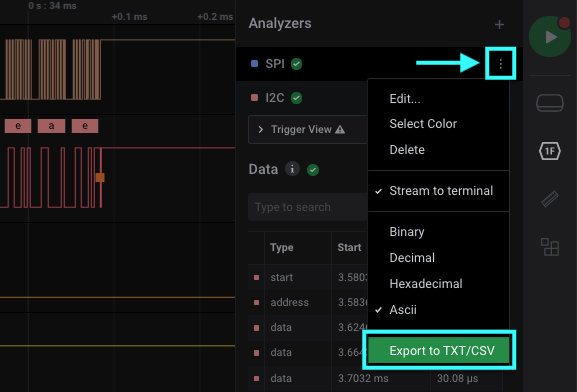Open the SPI analyzer three-dot menu
This screenshot has height=392, width=577.
(x=500, y=64)
